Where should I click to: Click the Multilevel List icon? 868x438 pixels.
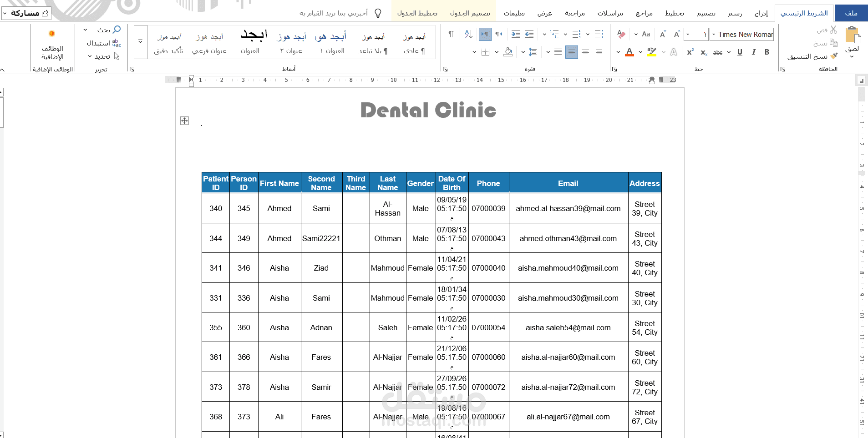coord(554,34)
